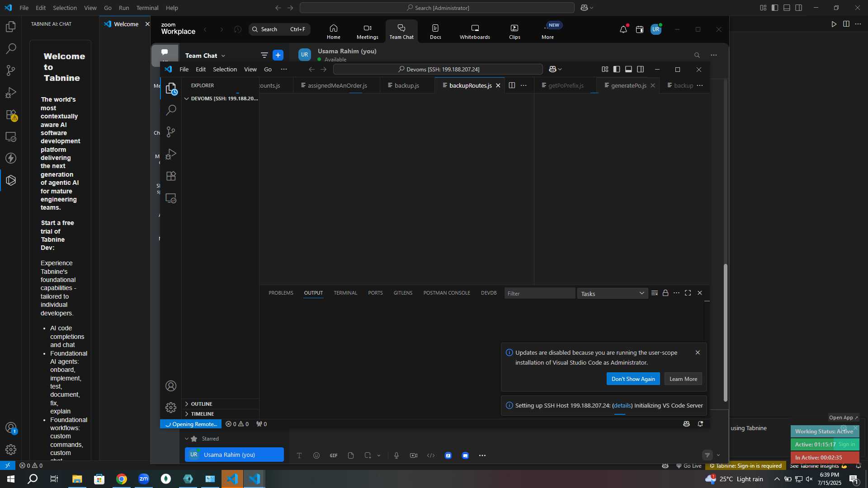Open Extensions in the back VS Code activity bar
Screen dimensions: 868x488
coord(11,115)
